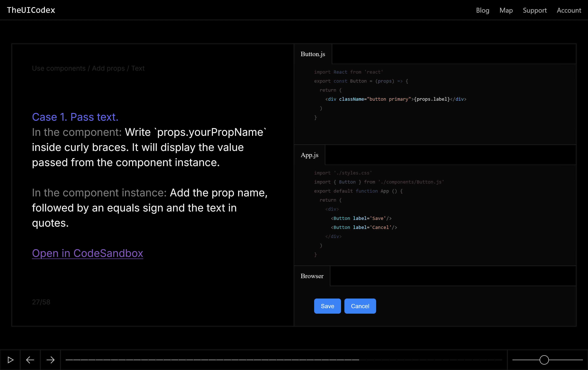Click the blue Save button

coord(327,306)
